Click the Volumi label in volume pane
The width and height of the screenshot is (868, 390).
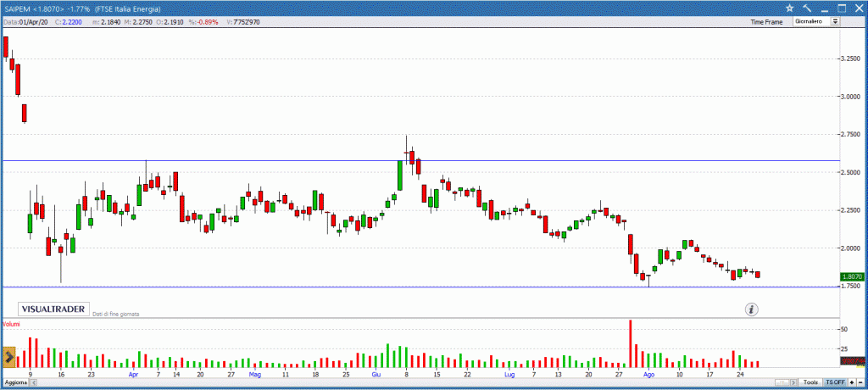click(10, 324)
